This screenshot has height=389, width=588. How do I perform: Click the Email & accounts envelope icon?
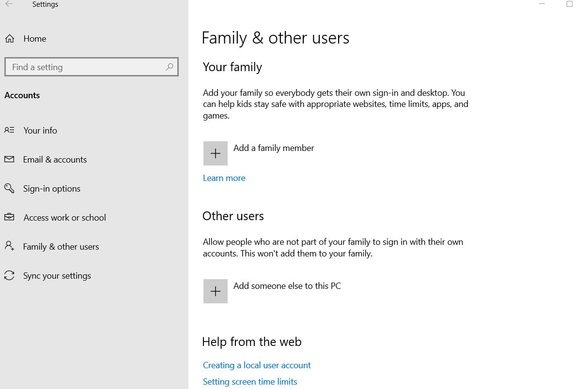[x=9, y=159]
